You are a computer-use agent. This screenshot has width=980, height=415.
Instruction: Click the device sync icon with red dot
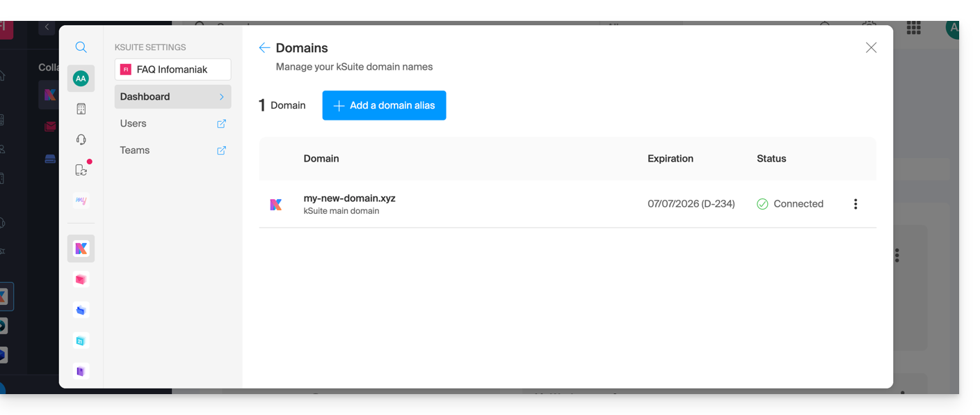coord(81,170)
